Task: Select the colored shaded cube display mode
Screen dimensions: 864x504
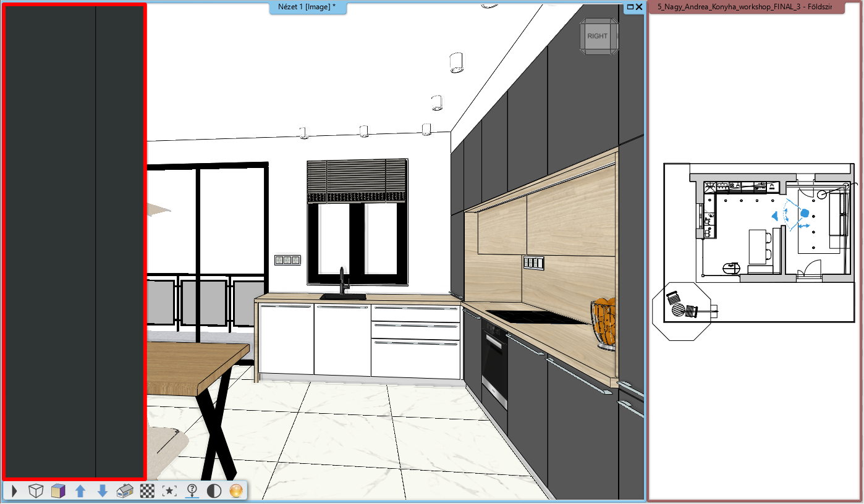Action: (58, 491)
